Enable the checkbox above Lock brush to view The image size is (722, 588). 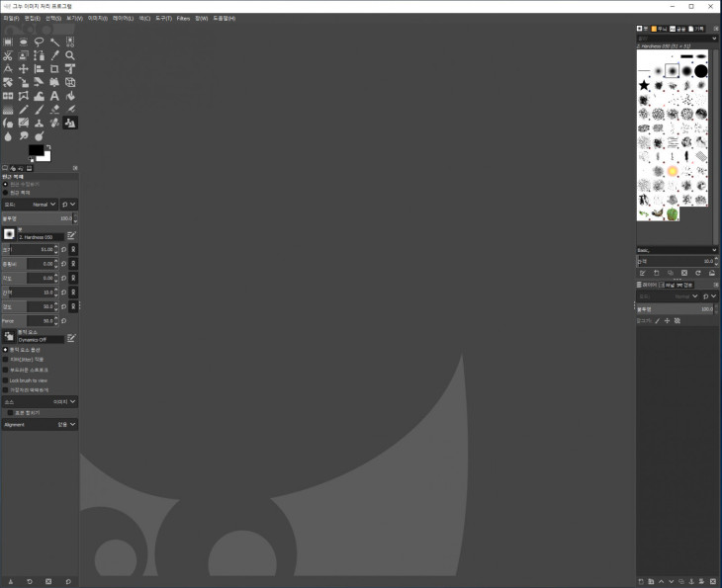pos(6,370)
